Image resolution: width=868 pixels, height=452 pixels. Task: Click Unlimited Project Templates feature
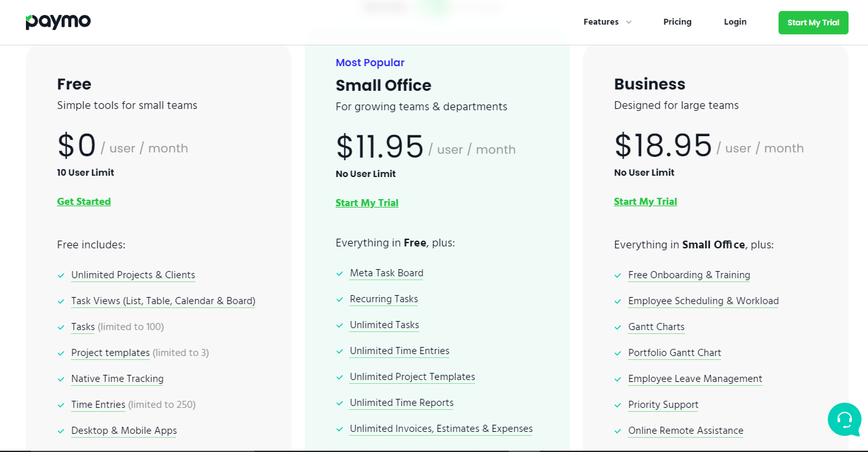[x=412, y=377]
